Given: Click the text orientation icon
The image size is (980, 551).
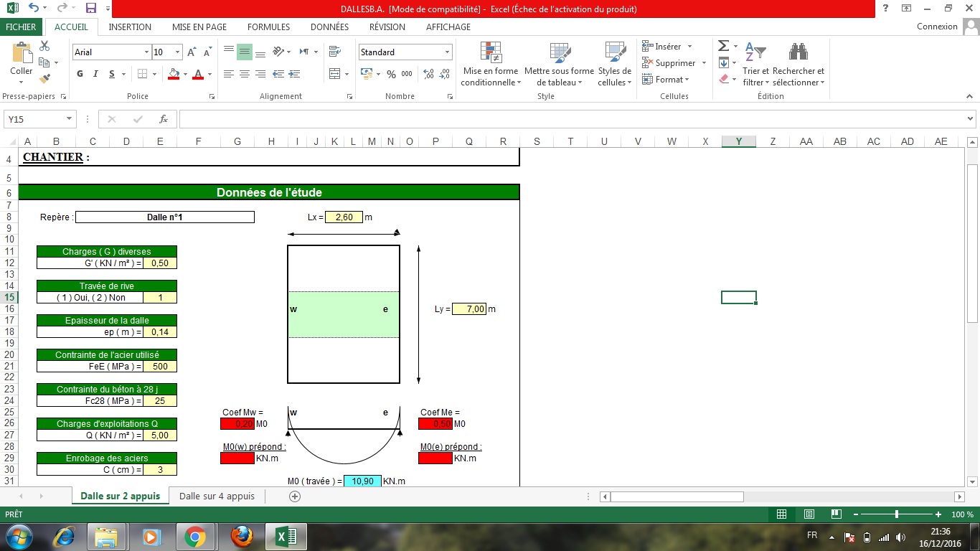Looking at the screenshot, I should (279, 52).
